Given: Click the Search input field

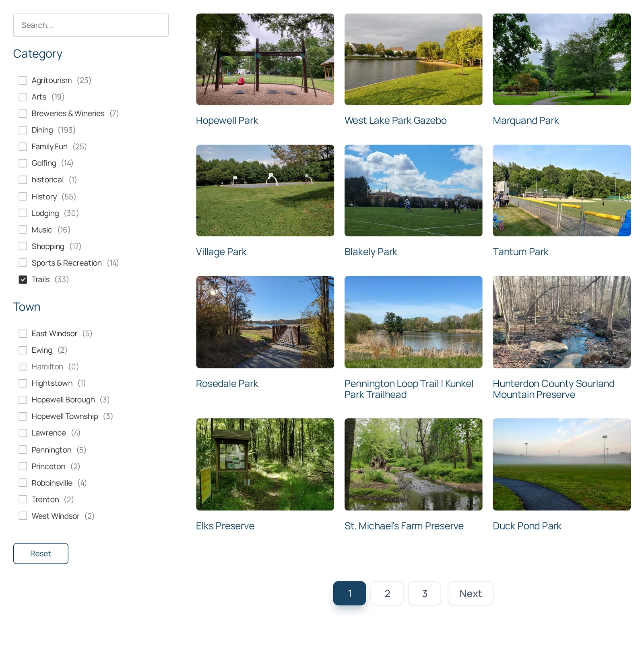Looking at the screenshot, I should (x=91, y=25).
